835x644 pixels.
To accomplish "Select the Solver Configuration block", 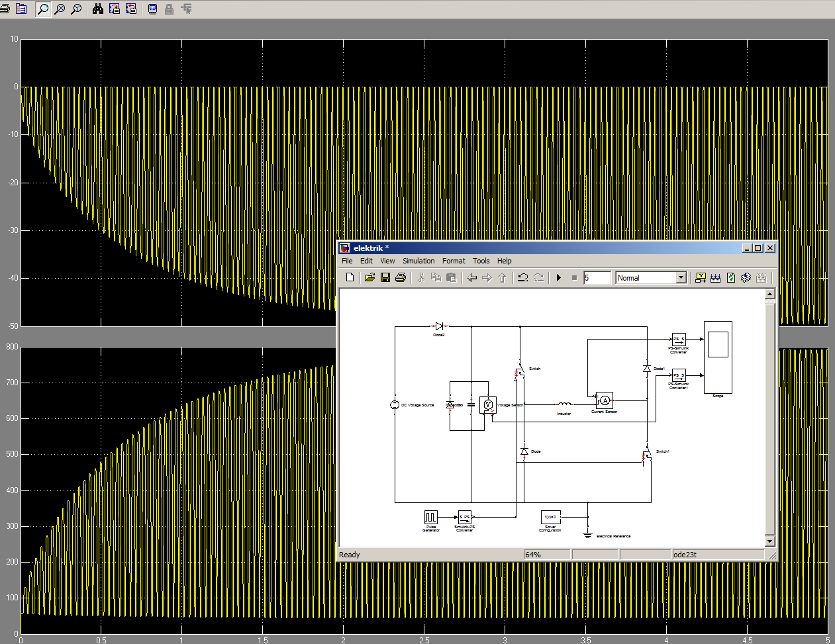I will point(550,517).
